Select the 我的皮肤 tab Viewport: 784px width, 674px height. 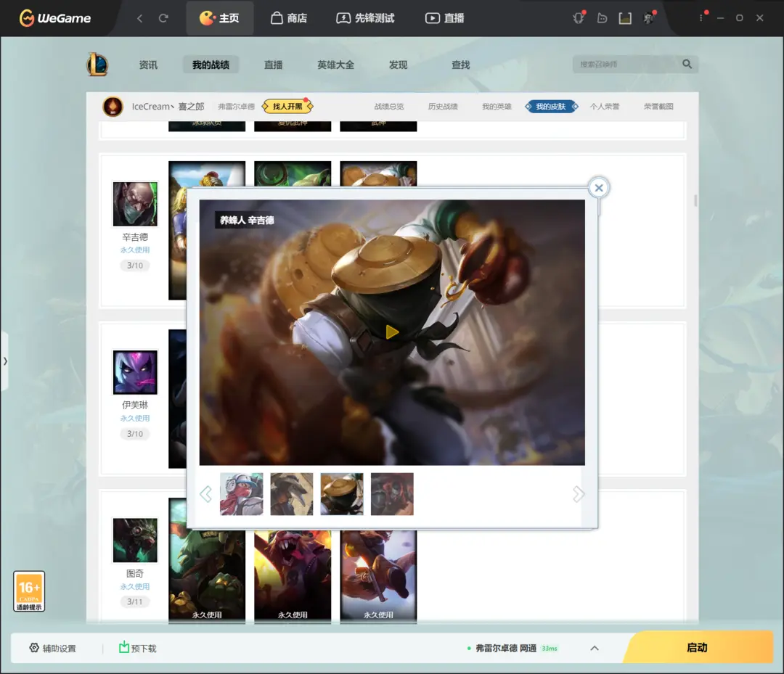point(552,107)
